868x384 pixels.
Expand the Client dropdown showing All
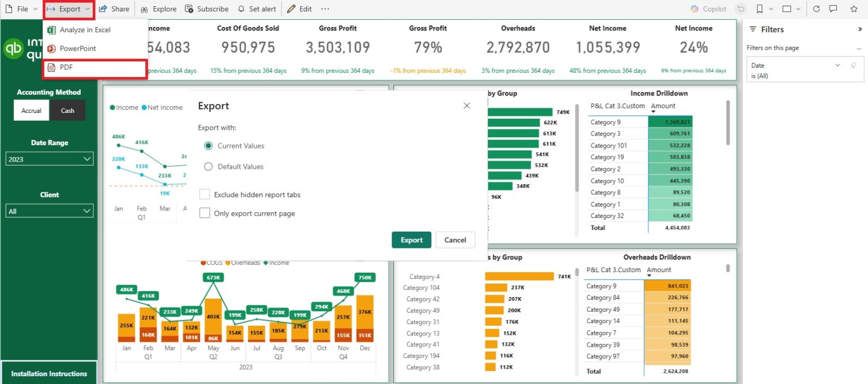point(49,211)
